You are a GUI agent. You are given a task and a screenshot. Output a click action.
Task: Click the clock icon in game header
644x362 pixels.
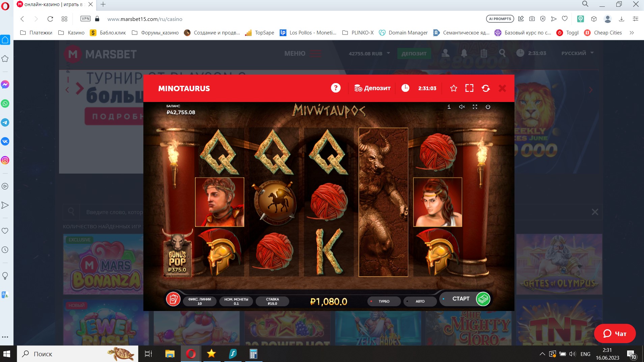pos(405,88)
